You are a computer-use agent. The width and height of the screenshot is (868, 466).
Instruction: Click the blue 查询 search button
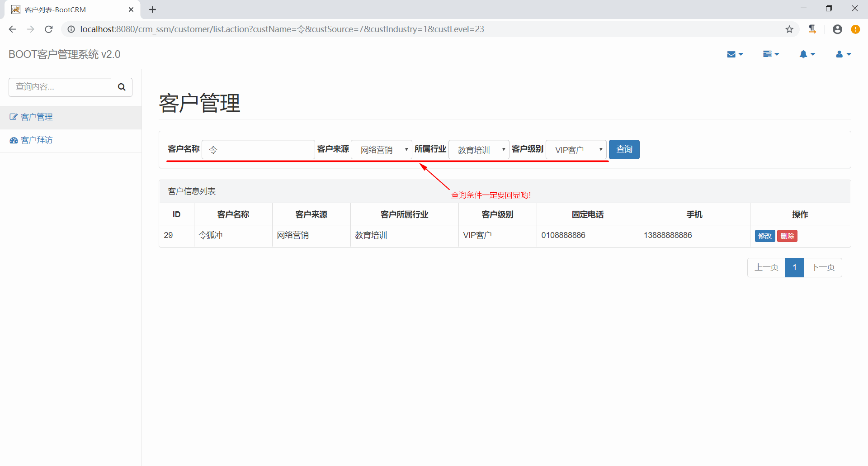624,149
